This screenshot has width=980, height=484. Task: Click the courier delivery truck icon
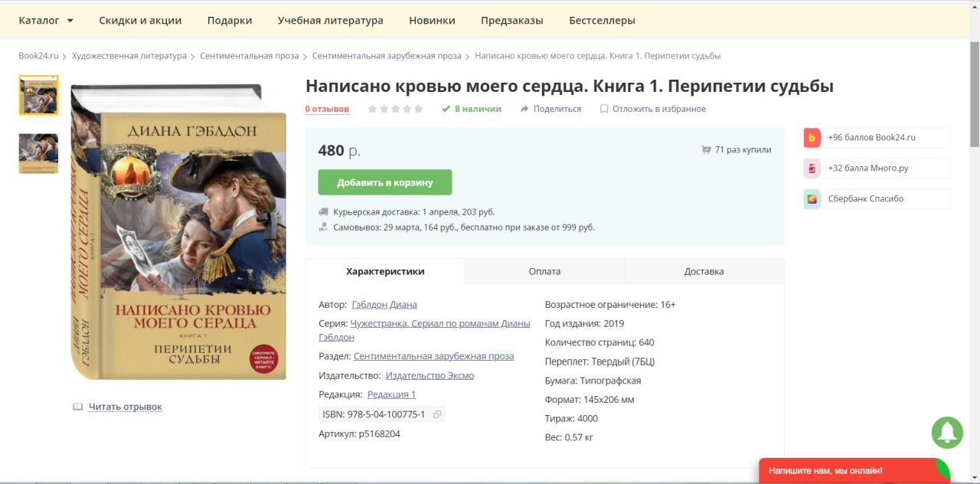[x=323, y=212]
